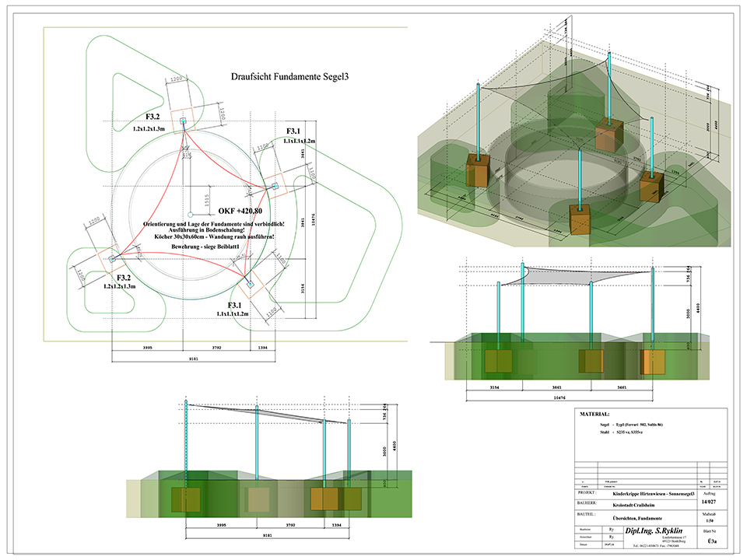The width and height of the screenshot is (747, 560).
Task: Click the MATERIAL heading in the title block
Action: 596,415
